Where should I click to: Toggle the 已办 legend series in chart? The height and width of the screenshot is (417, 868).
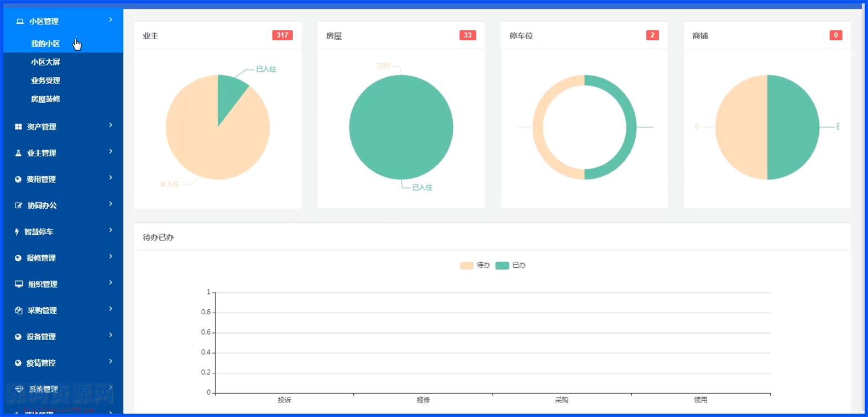pos(510,266)
